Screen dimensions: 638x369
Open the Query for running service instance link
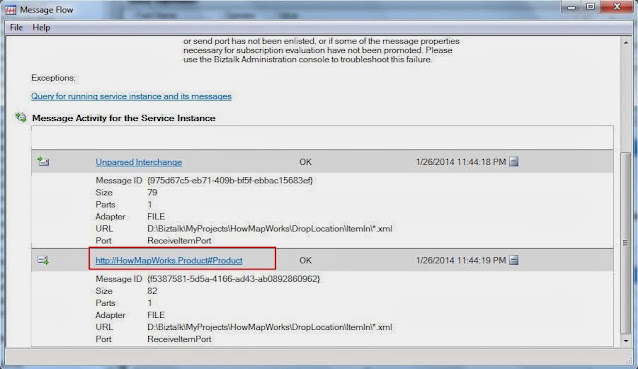tap(131, 96)
